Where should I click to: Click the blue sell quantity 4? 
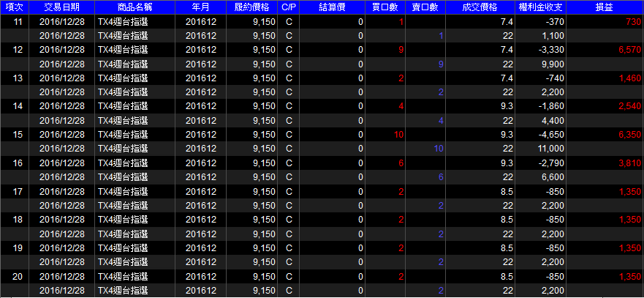[x=441, y=121]
